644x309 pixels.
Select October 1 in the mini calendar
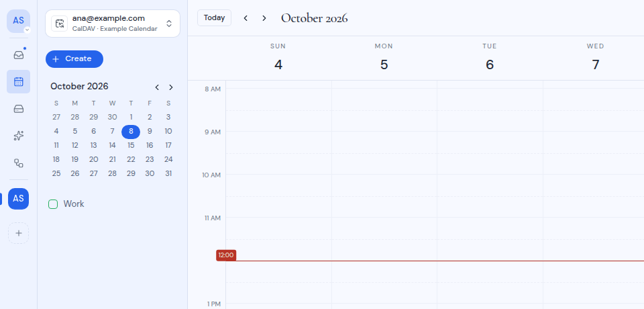click(131, 118)
